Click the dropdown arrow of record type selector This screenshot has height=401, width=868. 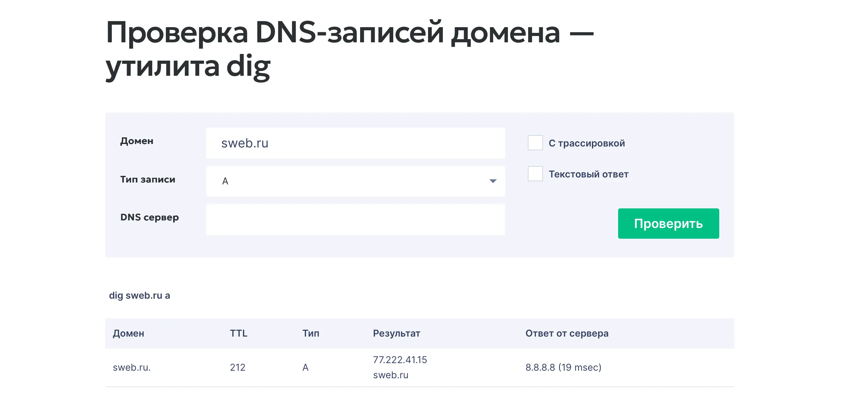[493, 181]
